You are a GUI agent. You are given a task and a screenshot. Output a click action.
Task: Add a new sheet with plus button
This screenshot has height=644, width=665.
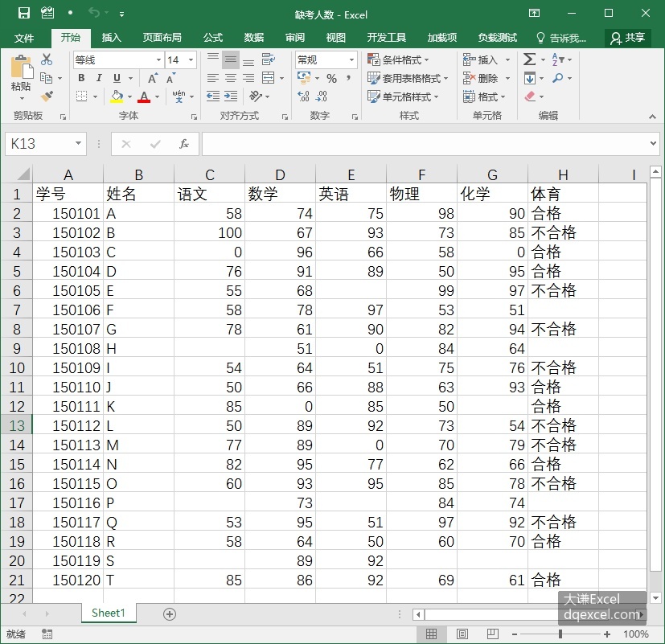[170, 614]
